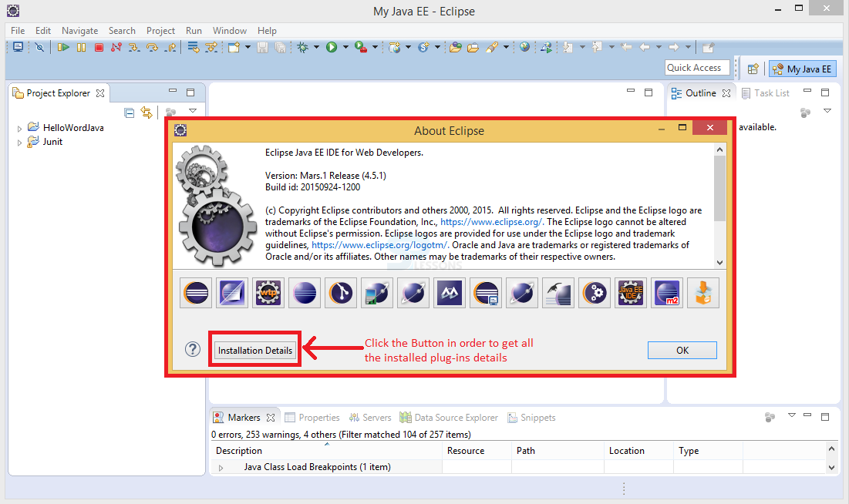Image resolution: width=849 pixels, height=504 pixels.
Task: Sort markers by the Description column
Action: [327, 450]
